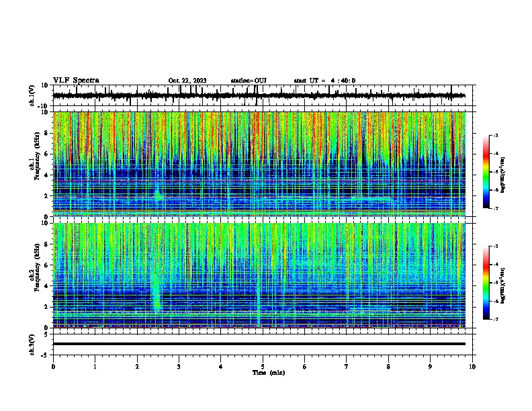This screenshot has height=411, width=532.
Task: Click the log(PSD) label beside ch.1 color scale
Action: pyautogui.click(x=503, y=175)
